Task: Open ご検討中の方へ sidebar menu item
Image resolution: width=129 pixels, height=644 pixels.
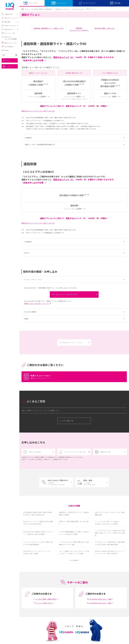Action: tap(10, 14)
